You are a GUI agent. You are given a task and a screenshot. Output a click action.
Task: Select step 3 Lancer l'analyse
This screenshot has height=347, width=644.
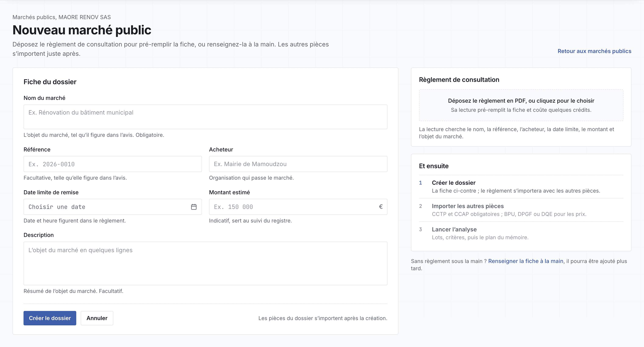click(521, 233)
